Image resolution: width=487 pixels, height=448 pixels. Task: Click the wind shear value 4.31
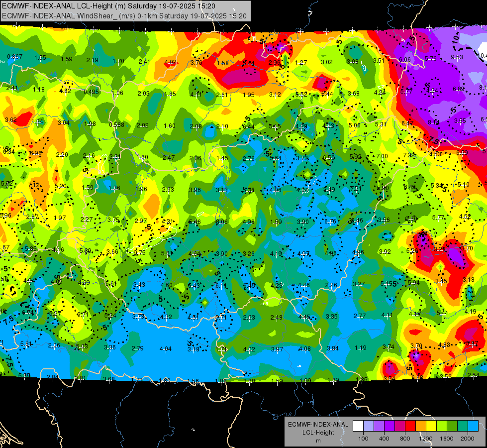point(168,222)
